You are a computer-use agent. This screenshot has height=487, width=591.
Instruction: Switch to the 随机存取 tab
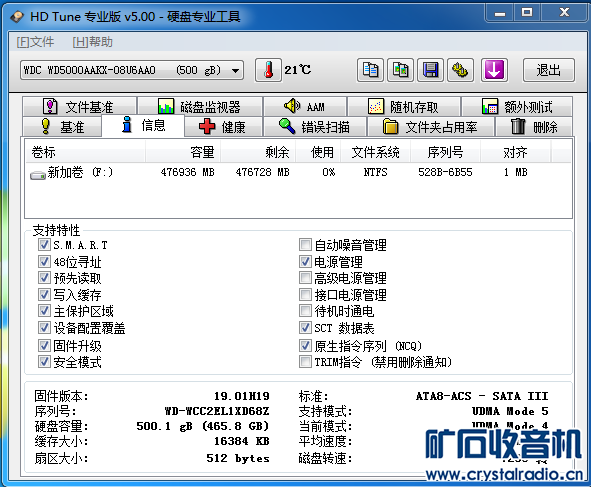pos(404,107)
